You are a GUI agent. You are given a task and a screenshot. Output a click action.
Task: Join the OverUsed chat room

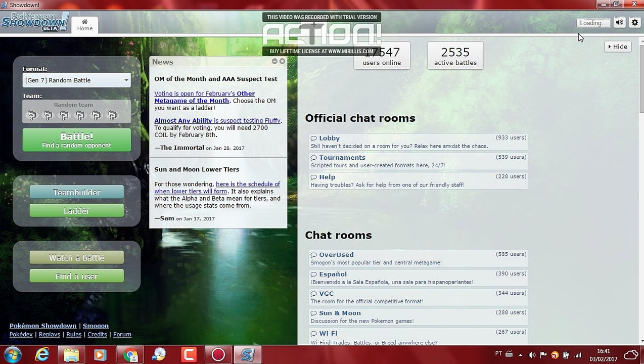(x=418, y=258)
